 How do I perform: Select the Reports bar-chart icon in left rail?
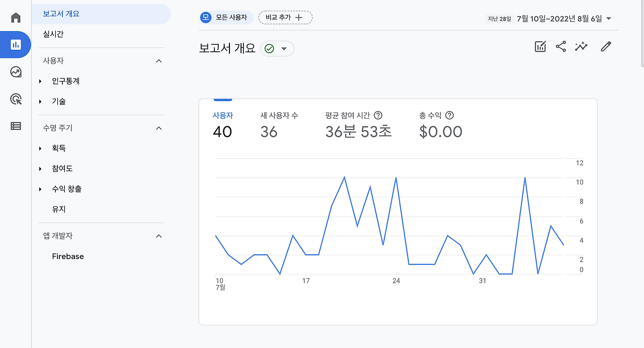(x=15, y=44)
